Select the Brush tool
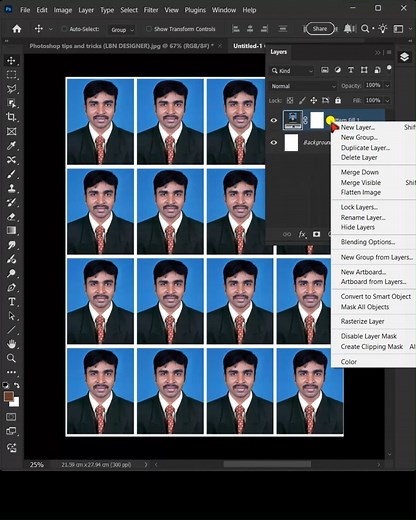 point(11,174)
